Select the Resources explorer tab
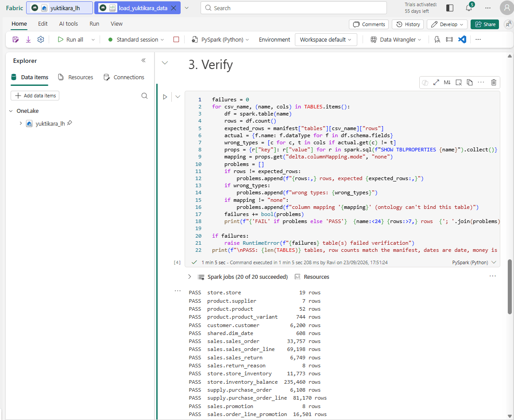The image size is (514, 420). (76, 77)
